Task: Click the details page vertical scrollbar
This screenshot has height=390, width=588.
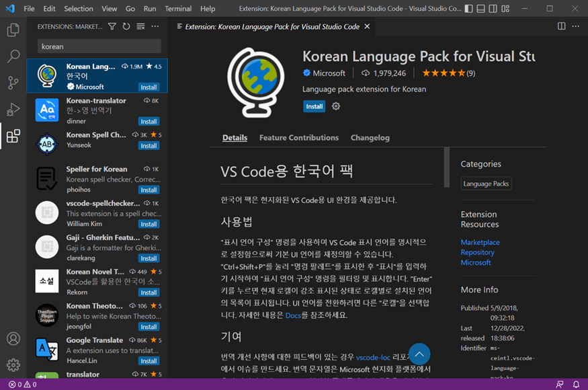Action: (446, 167)
